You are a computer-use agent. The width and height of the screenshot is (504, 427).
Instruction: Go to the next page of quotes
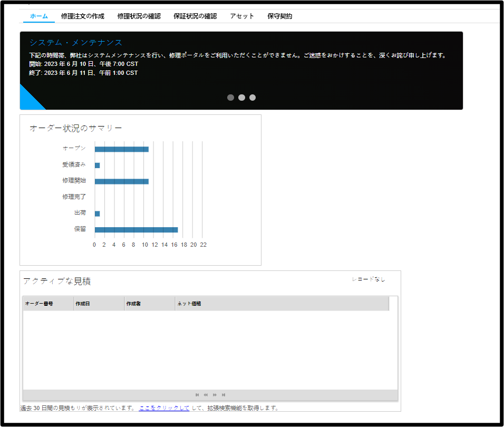[x=215, y=395]
